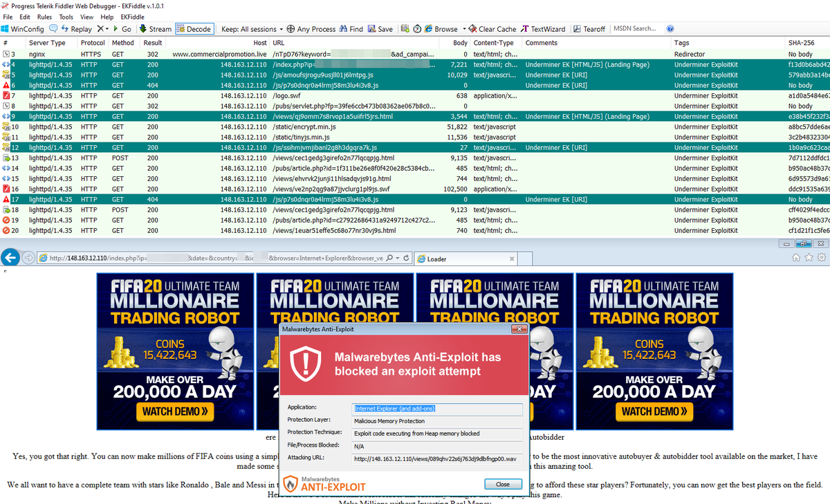
Task: Close the Loader browser tab
Action: tap(511, 259)
